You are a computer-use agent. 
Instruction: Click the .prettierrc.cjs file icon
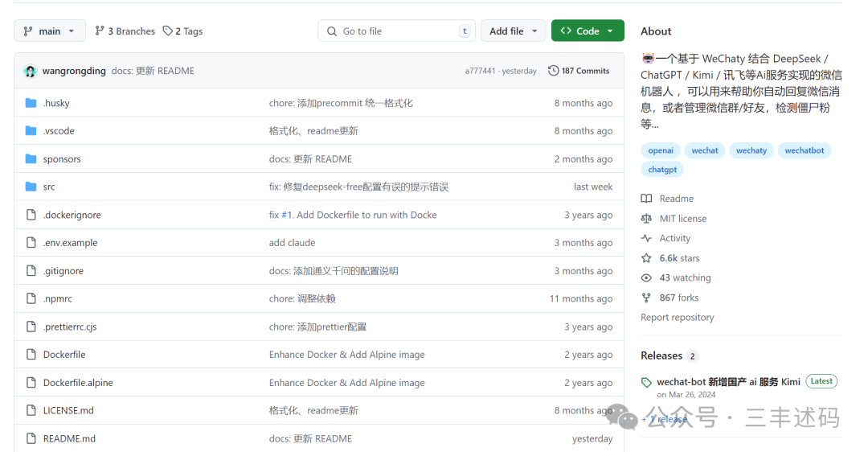31,327
